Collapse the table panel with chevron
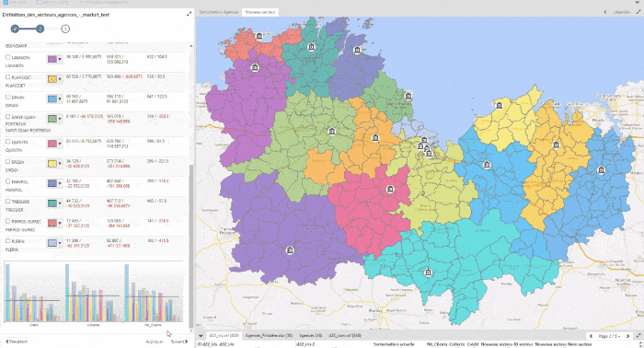644x348 pixels. [x=201, y=336]
